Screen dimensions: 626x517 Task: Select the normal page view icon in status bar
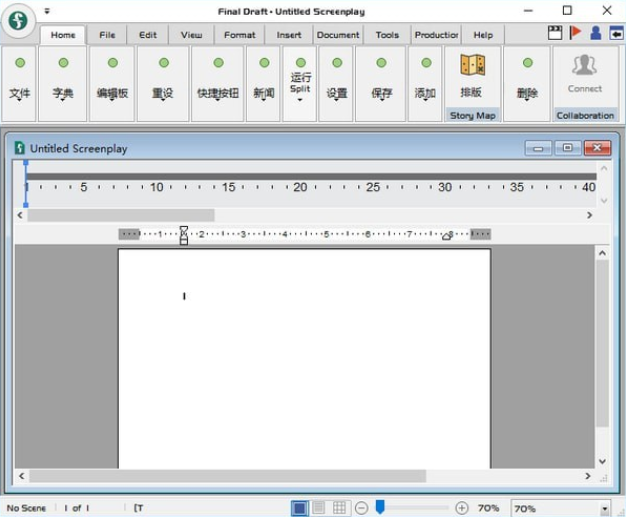tap(300, 508)
